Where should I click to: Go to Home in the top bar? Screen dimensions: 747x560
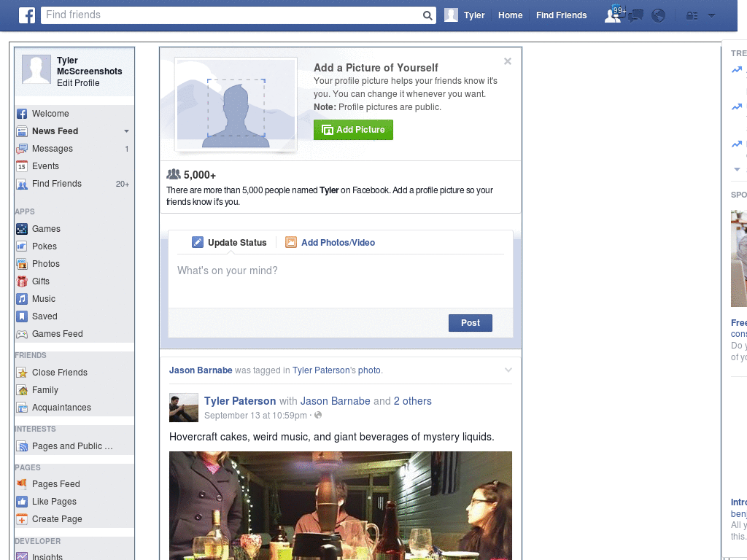pyautogui.click(x=510, y=15)
